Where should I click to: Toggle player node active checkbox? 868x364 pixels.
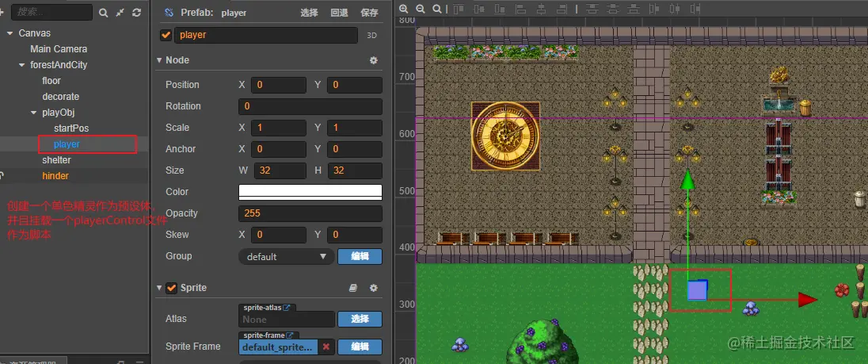tap(166, 35)
